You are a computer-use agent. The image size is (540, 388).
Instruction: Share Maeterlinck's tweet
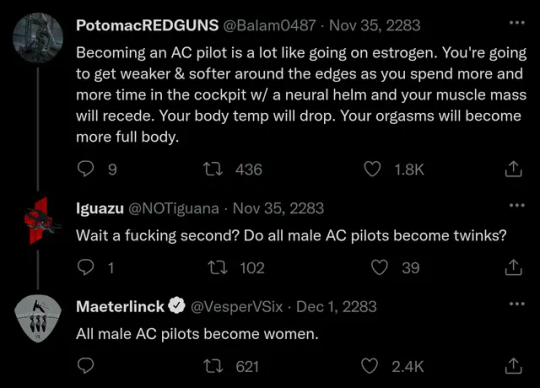pyautogui.click(x=513, y=366)
